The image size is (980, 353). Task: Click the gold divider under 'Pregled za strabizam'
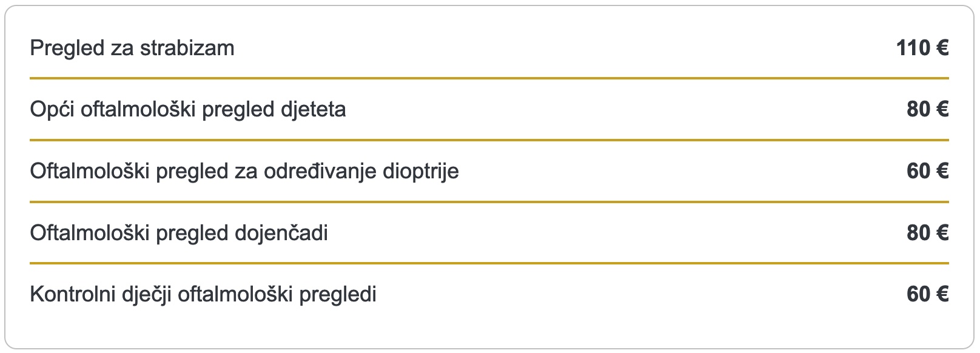pyautogui.click(x=489, y=78)
